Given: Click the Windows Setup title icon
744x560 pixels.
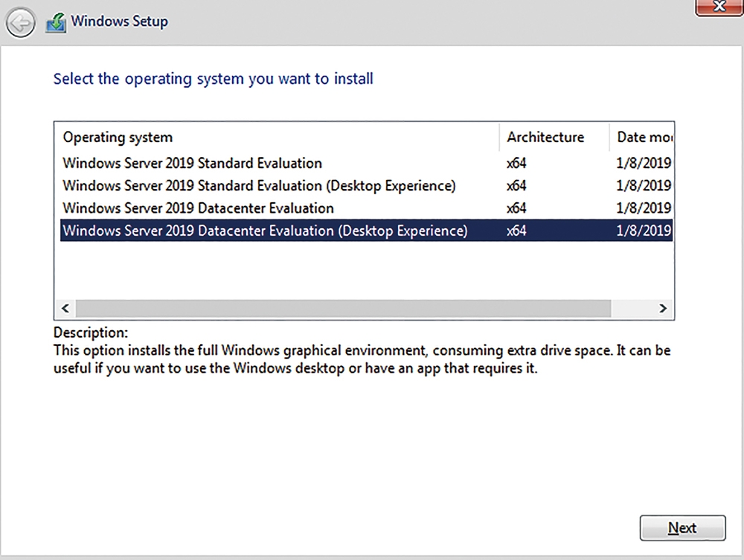Looking at the screenshot, I should click(56, 23).
